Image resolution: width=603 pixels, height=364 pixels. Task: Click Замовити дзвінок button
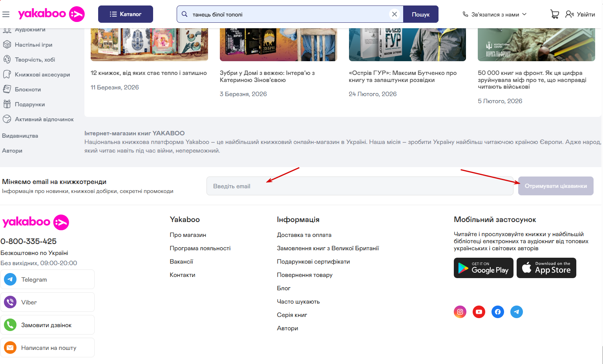(x=48, y=325)
